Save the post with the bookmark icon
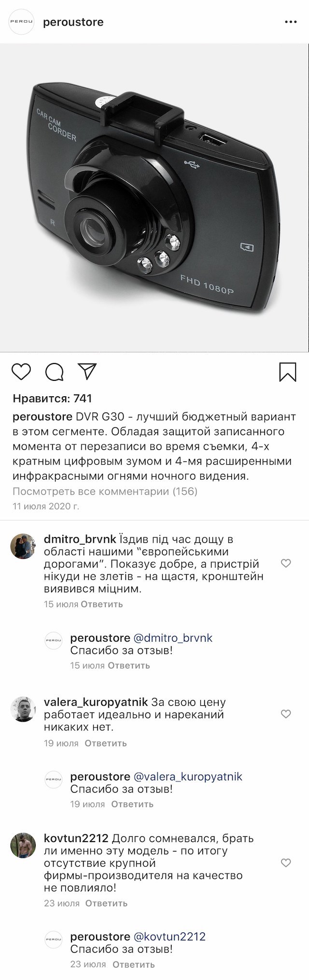Image resolution: width=309 pixels, height=980 pixels. 288,372
